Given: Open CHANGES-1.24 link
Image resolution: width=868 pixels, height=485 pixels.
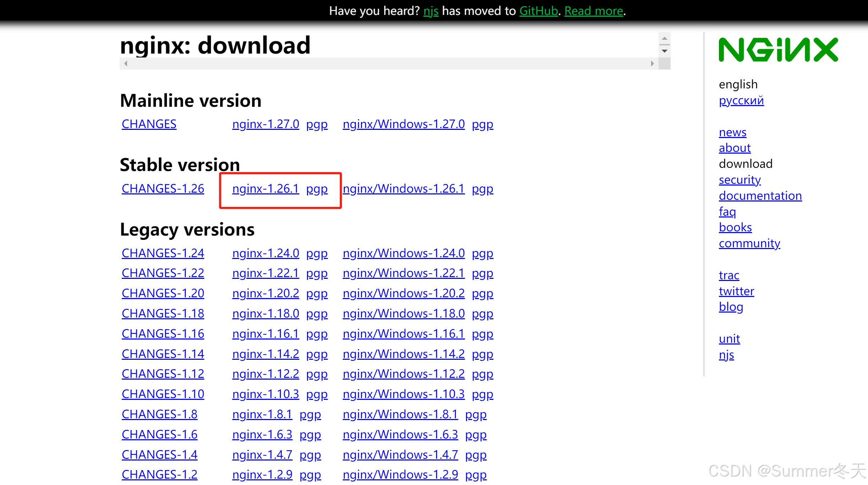Looking at the screenshot, I should coord(163,253).
